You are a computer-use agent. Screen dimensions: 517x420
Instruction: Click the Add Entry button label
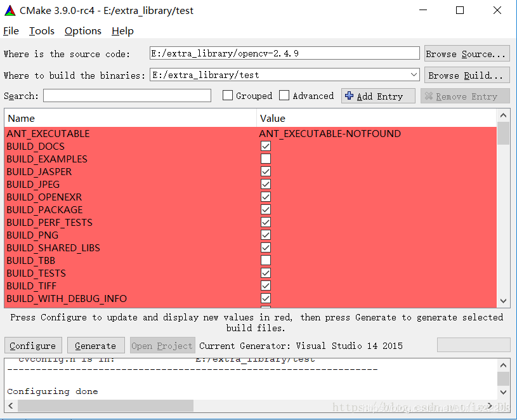[x=380, y=96]
